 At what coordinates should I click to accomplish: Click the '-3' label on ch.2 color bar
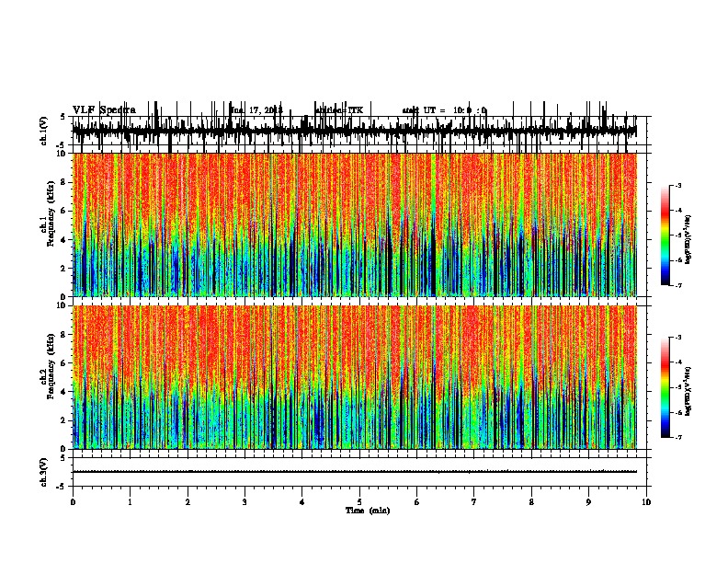[x=677, y=338]
